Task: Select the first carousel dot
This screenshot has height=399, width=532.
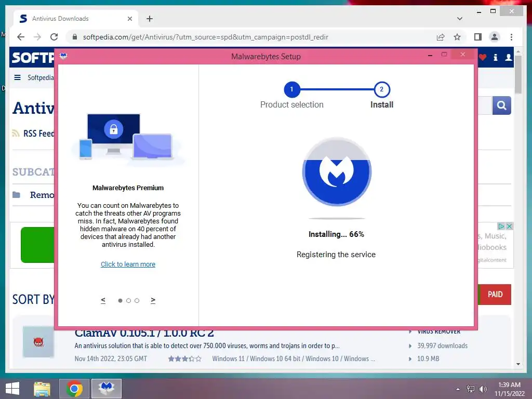Action: pos(120,301)
